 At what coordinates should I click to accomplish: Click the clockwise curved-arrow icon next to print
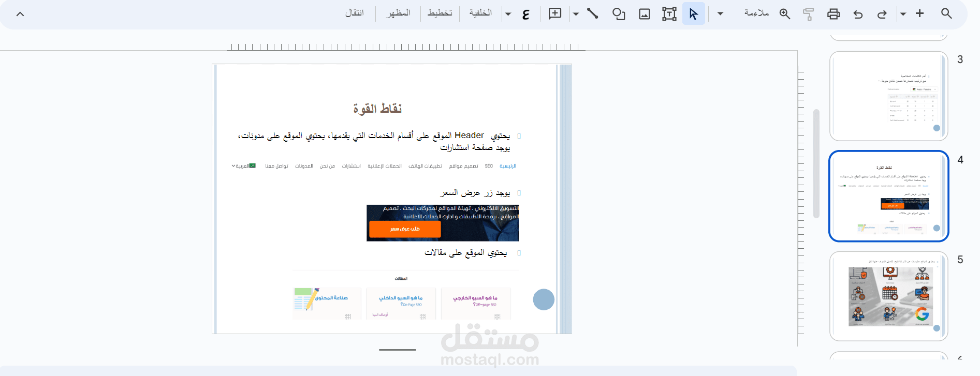[x=882, y=14]
